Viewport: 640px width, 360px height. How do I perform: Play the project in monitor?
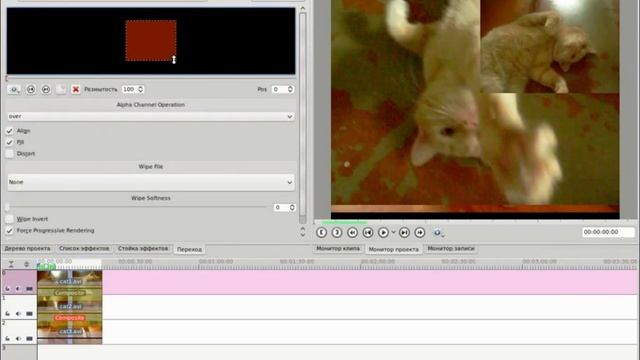pyautogui.click(x=383, y=233)
